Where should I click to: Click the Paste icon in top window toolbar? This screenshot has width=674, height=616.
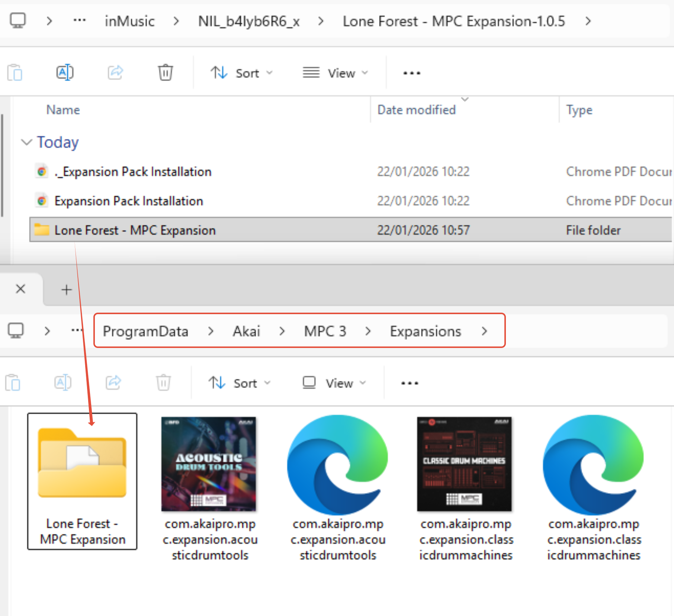(x=15, y=72)
